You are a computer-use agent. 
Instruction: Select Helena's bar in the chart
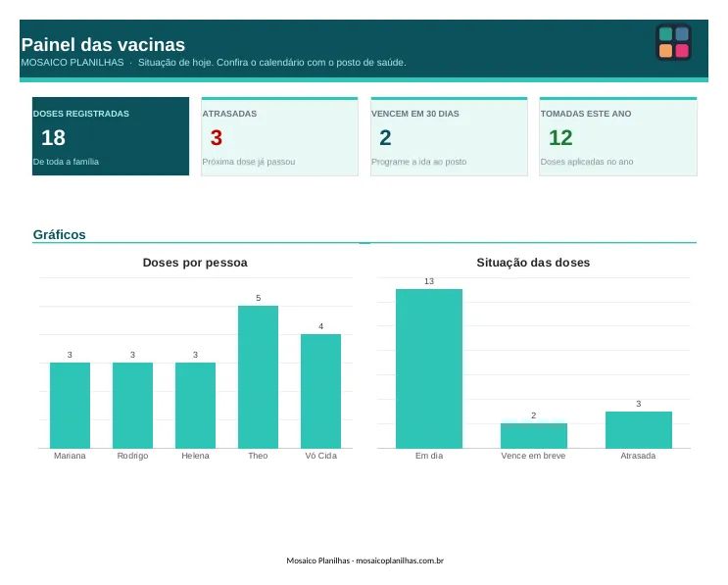click(195, 406)
